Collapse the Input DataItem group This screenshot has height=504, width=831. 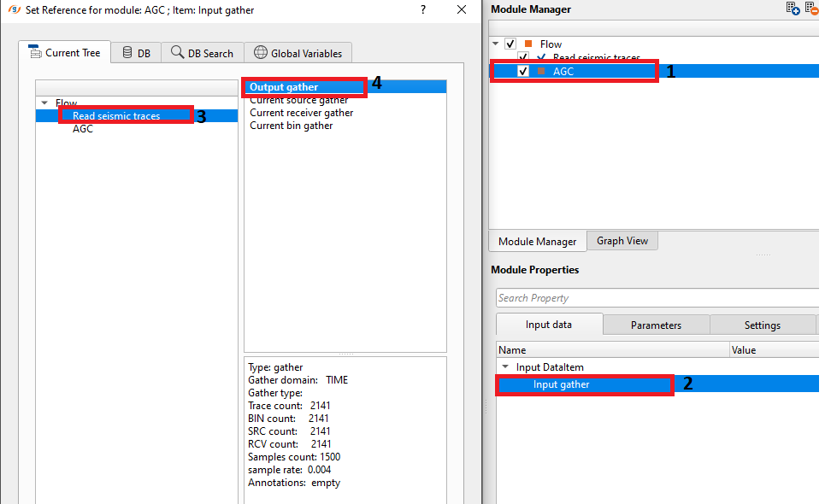click(x=505, y=367)
